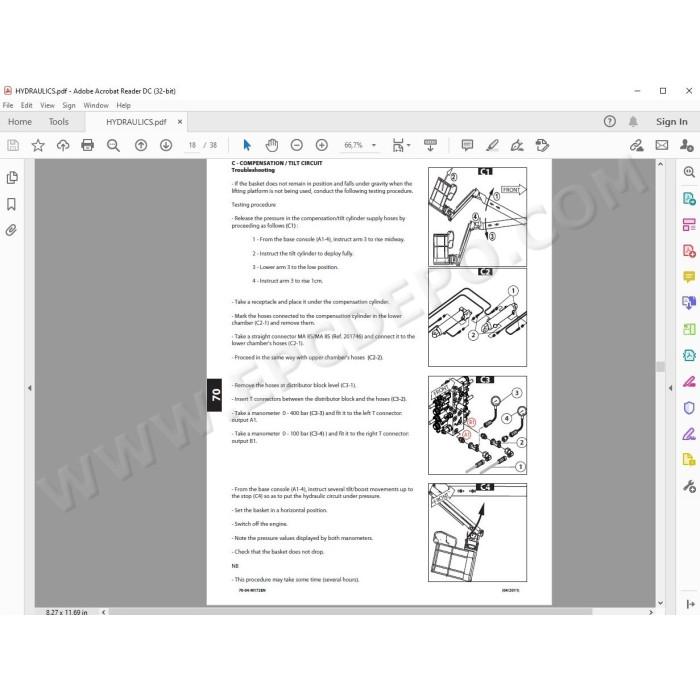Image resolution: width=700 pixels, height=700 pixels.
Task: Upload file to cloud icon
Action: (x=63, y=145)
